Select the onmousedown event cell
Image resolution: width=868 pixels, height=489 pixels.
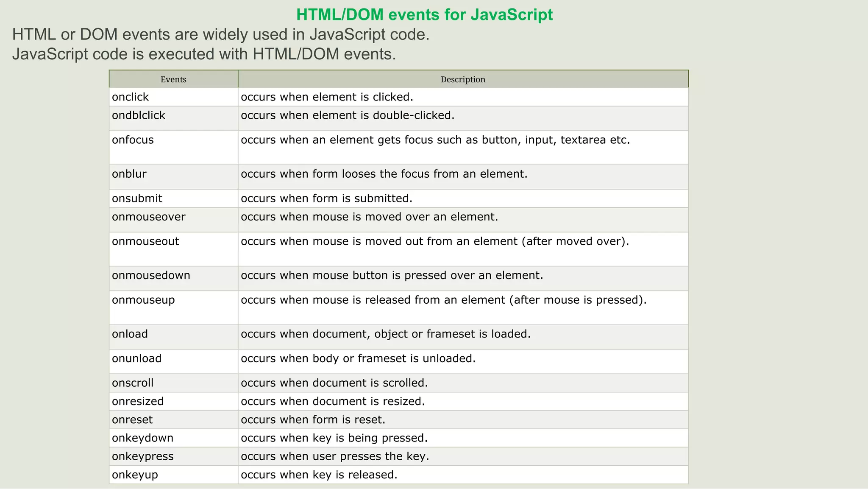tap(151, 275)
